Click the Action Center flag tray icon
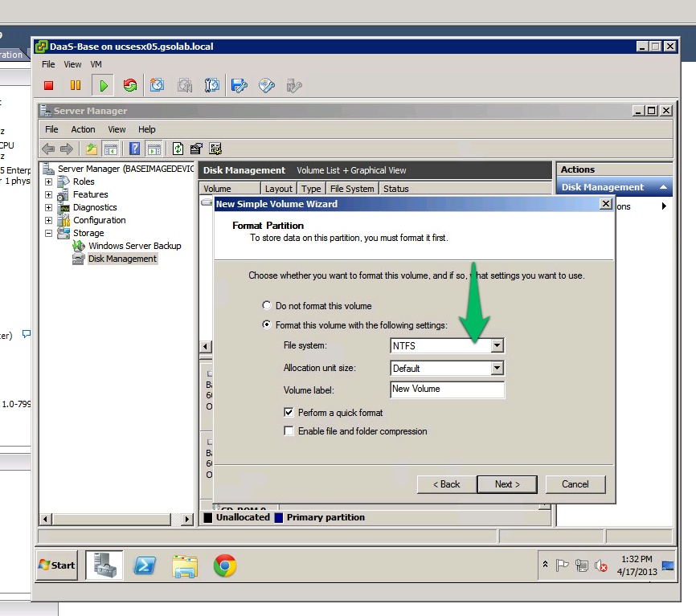696x616 pixels. click(x=562, y=565)
